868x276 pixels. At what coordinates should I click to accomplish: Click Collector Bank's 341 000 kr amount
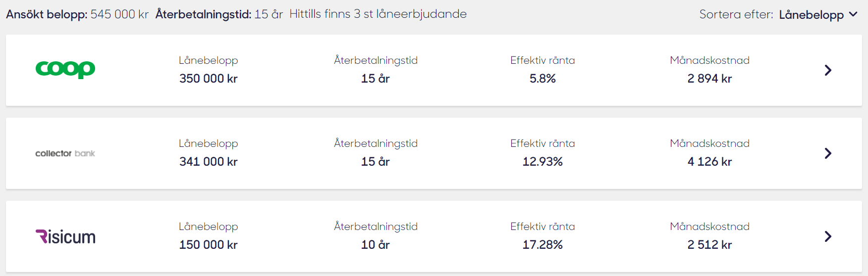click(208, 162)
